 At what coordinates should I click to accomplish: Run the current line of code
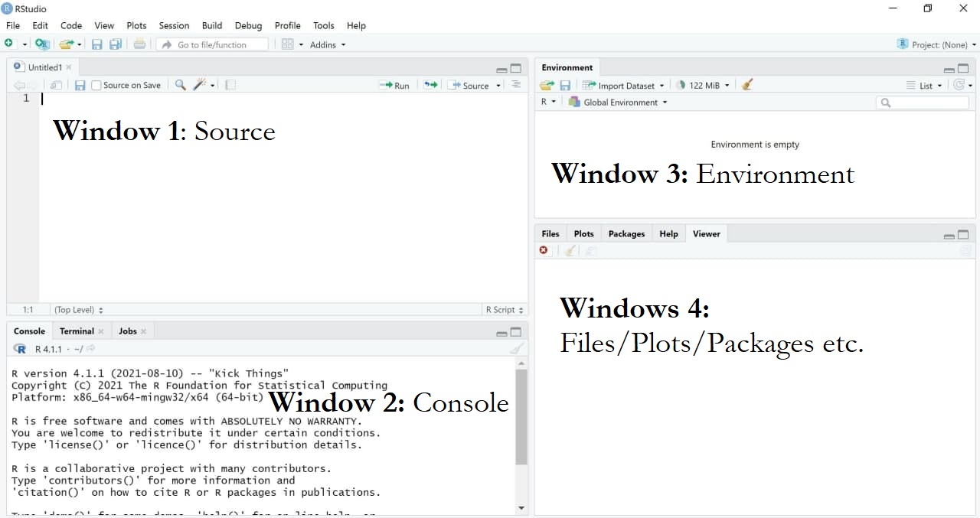point(394,85)
